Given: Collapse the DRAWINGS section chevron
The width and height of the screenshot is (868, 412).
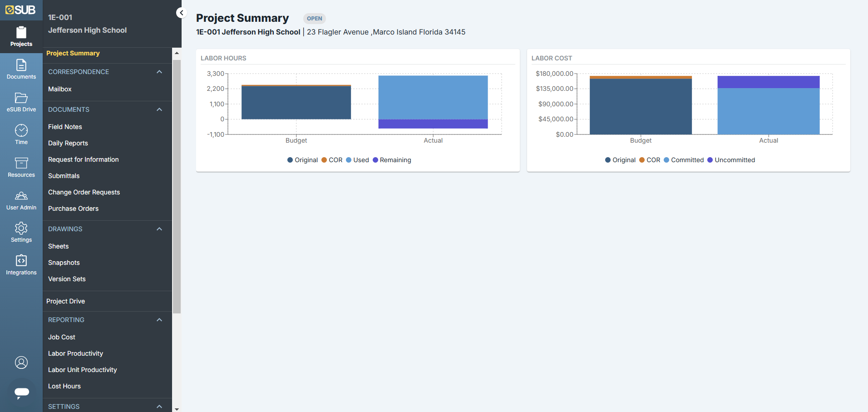Looking at the screenshot, I should (159, 229).
